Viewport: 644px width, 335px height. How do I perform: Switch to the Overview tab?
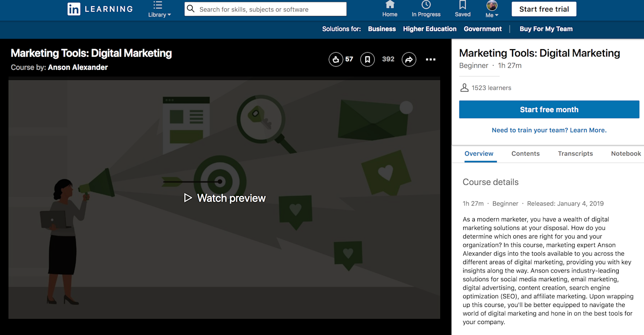pos(479,153)
